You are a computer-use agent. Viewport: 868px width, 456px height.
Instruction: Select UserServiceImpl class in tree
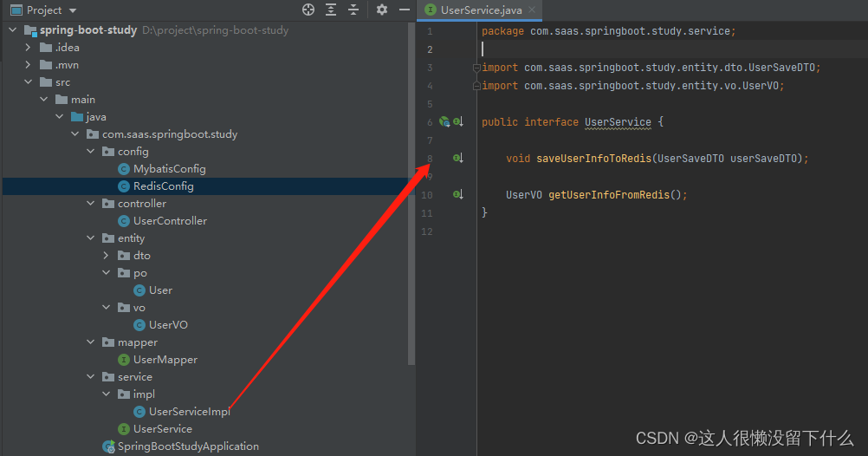190,412
